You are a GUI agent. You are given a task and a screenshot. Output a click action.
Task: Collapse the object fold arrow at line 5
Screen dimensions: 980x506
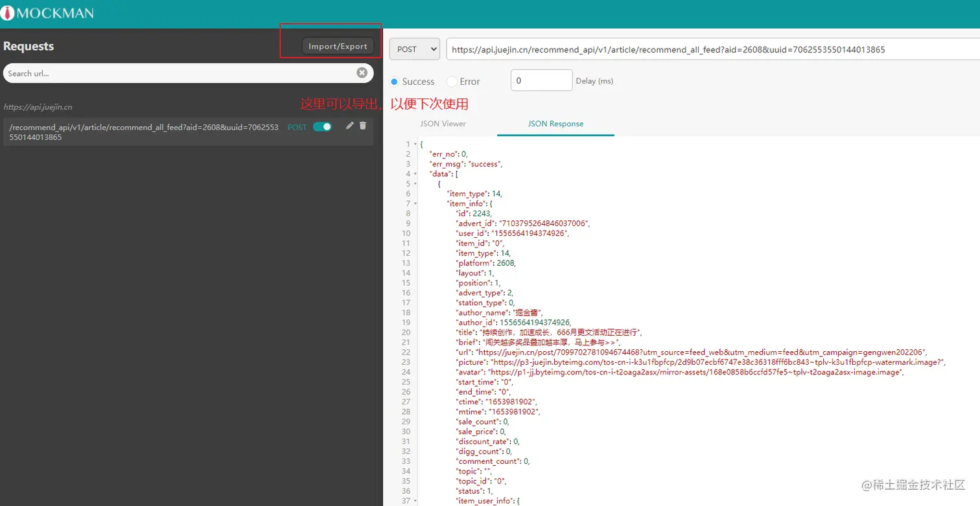(415, 183)
